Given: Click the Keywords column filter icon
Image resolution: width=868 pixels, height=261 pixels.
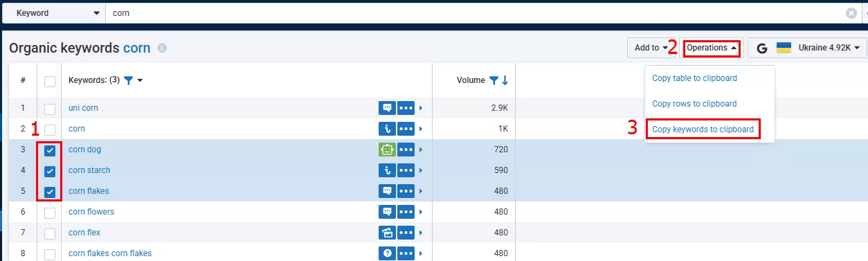Looking at the screenshot, I should tap(128, 81).
